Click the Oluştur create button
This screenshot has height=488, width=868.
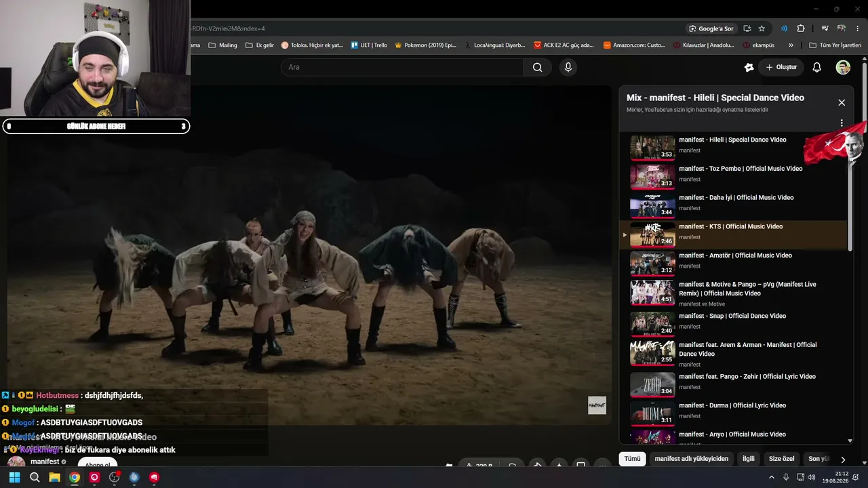pyautogui.click(x=781, y=67)
